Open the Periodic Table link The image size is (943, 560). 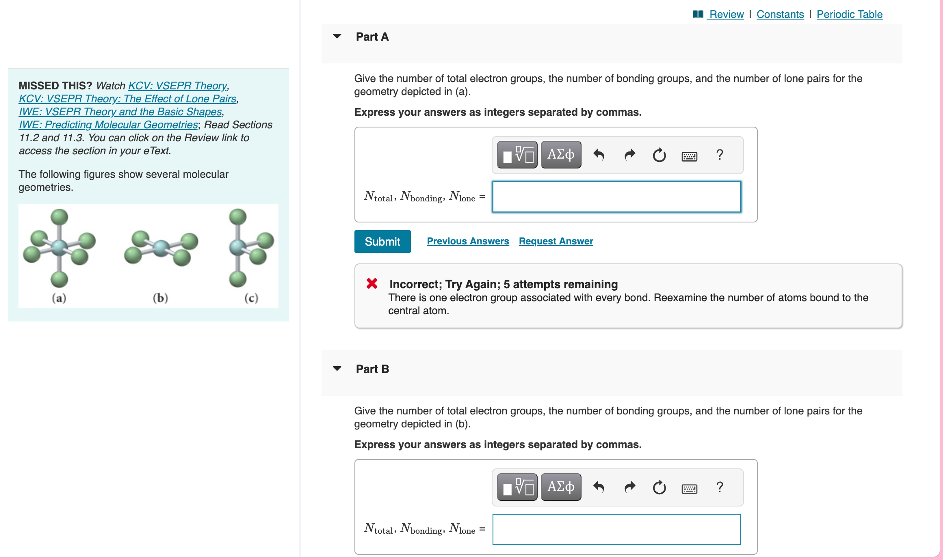849,14
